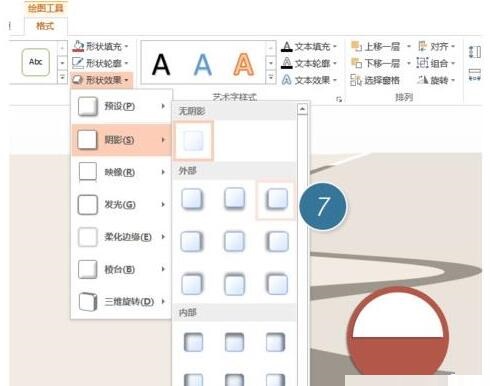The image size is (490, 386).
Task: Select middle inner shadow in first 内部 row
Action: point(234,342)
